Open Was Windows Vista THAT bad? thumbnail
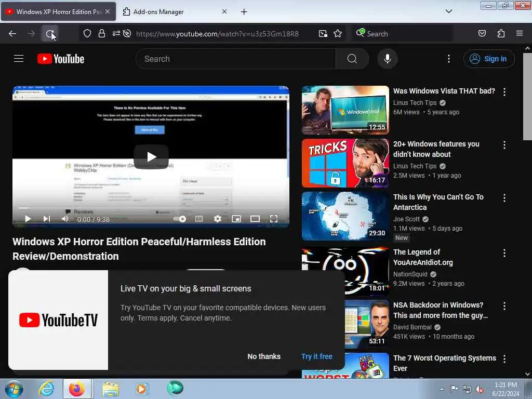The width and height of the screenshot is (532, 399). pyautogui.click(x=345, y=110)
